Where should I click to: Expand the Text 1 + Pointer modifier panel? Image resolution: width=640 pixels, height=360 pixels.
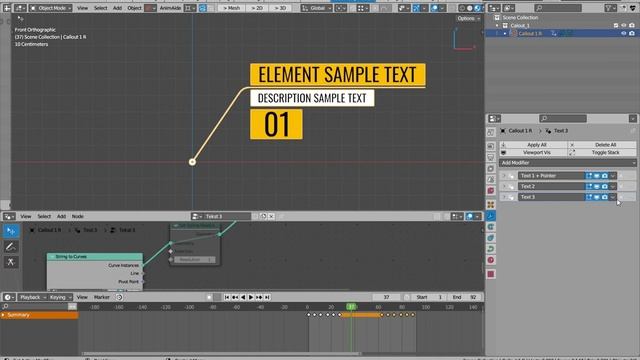click(504, 176)
